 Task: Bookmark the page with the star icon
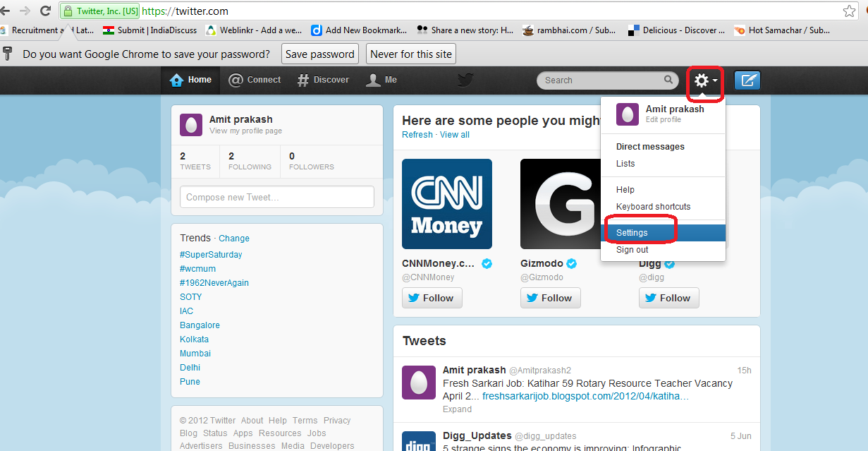click(850, 11)
